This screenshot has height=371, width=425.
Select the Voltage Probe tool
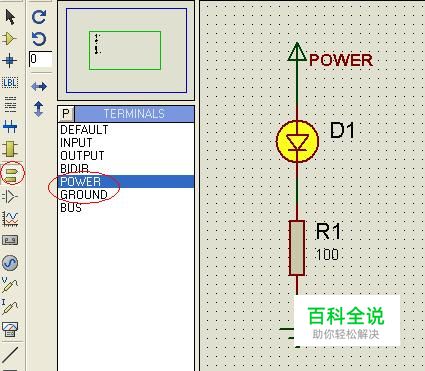tap(10, 284)
